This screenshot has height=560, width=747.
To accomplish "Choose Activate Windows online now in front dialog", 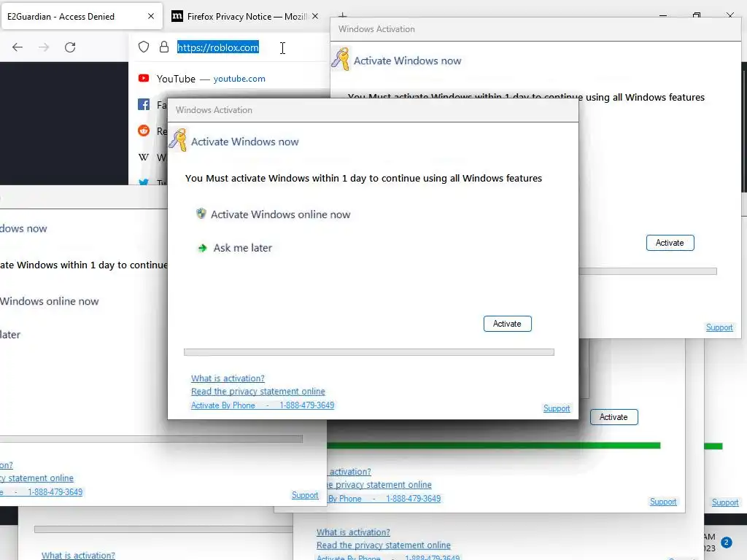I will 280,214.
